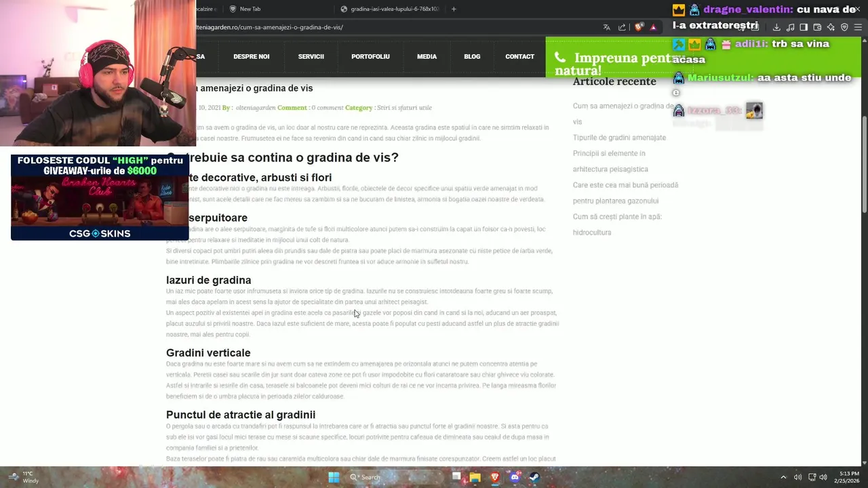Image resolution: width=868 pixels, height=488 pixels.
Task: Open Brave hamburger main menu
Action: pyautogui.click(x=858, y=27)
